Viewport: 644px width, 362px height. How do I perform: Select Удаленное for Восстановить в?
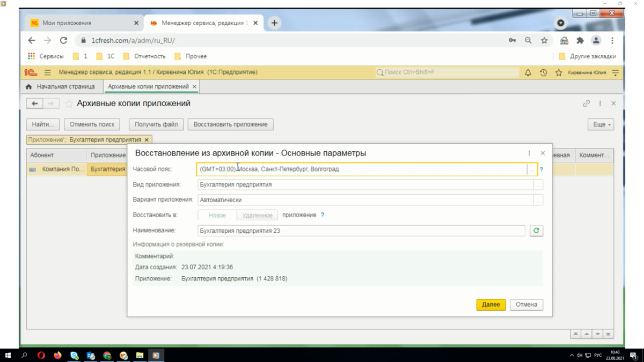click(257, 215)
